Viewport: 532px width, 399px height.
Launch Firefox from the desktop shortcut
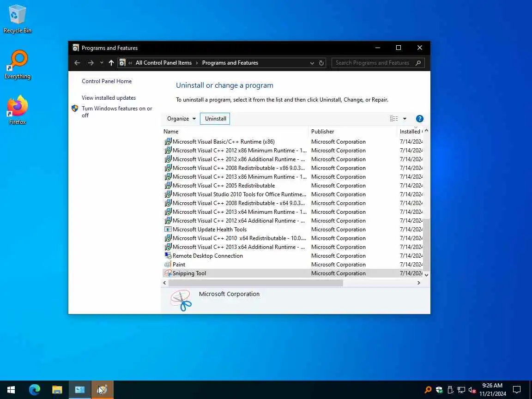(x=17, y=110)
